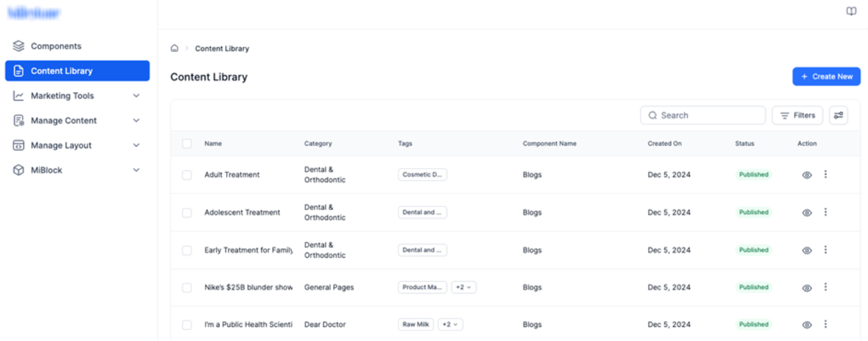Screen dimensions: 868x341
Task: Open the Filters button
Action: [x=797, y=115]
